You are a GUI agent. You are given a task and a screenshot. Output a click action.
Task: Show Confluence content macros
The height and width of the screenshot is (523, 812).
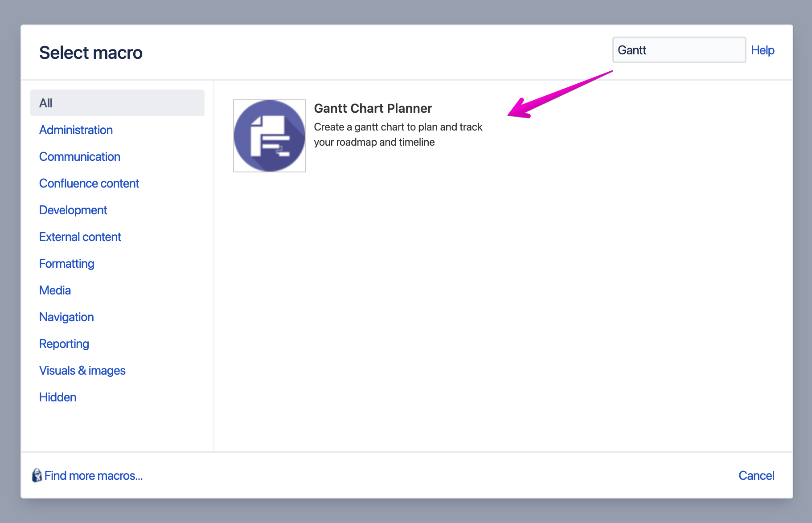pos(89,184)
